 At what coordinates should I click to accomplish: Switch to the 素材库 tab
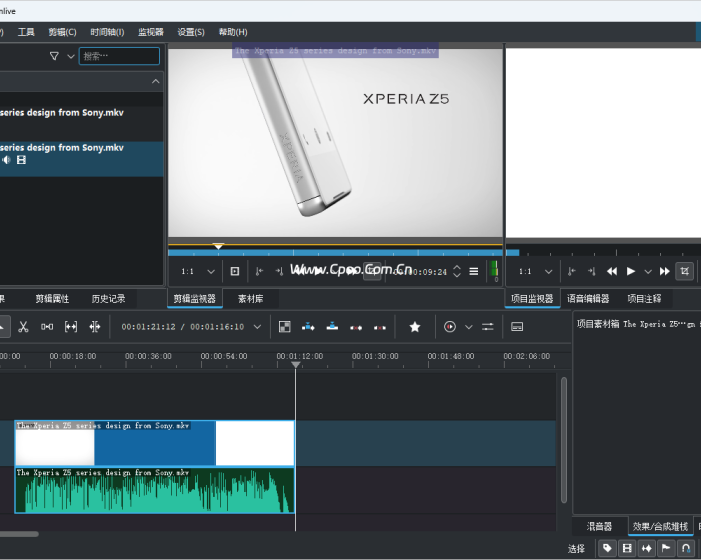click(x=250, y=299)
